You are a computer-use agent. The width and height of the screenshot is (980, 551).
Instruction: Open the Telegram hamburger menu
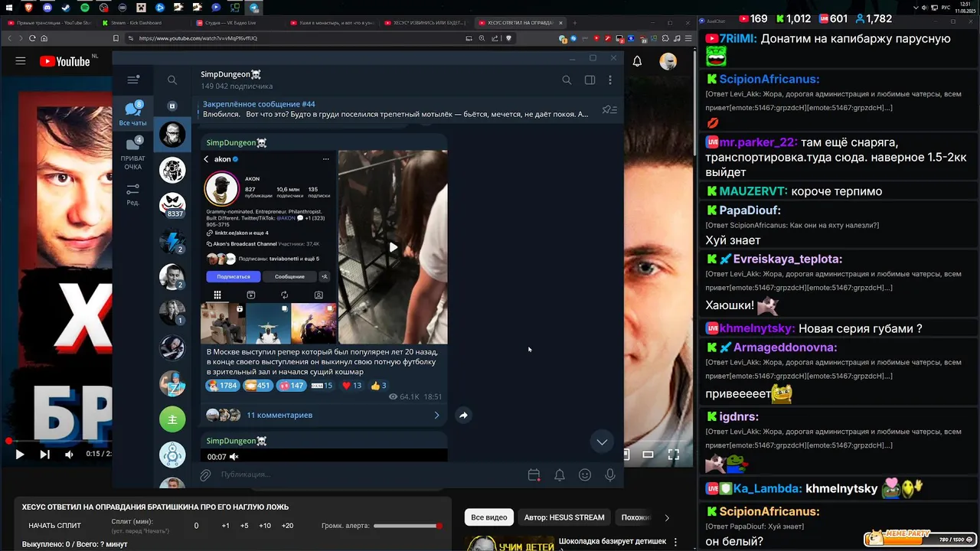click(x=133, y=80)
